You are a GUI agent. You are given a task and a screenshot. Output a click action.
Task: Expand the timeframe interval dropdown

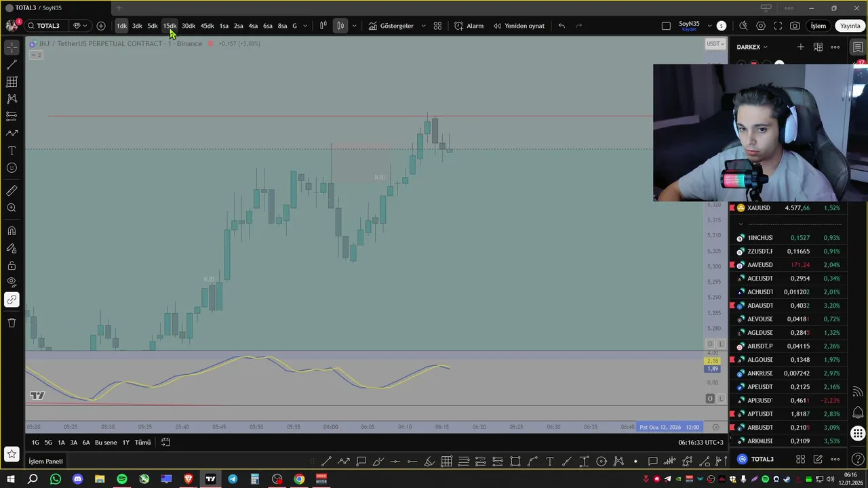305,26
